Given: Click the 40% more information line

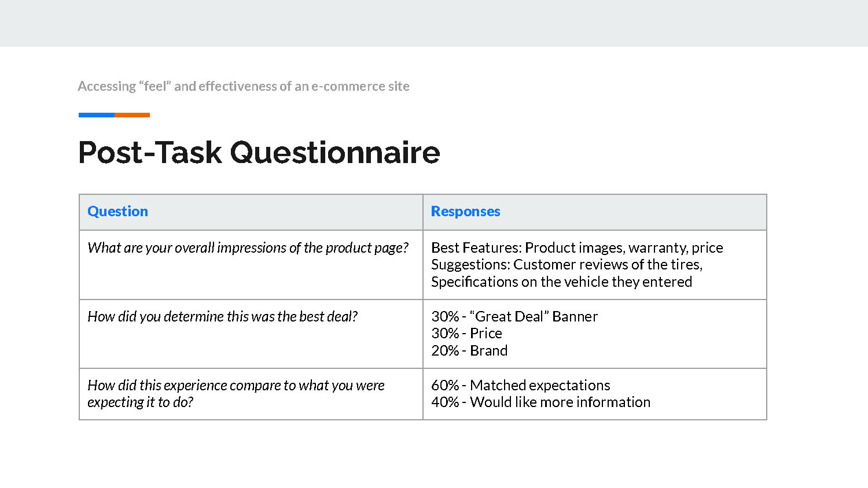Looking at the screenshot, I should (x=540, y=402).
